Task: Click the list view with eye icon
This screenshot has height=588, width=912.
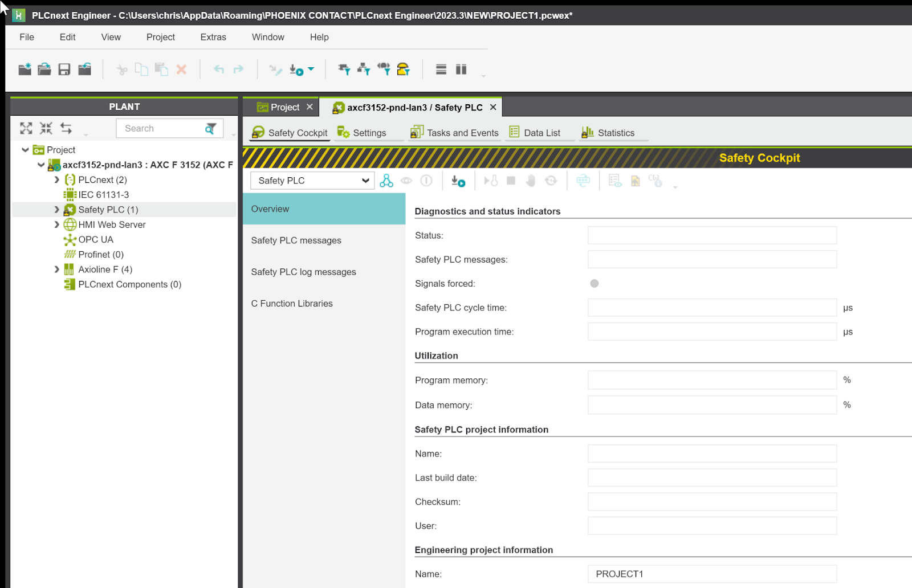Action: point(615,181)
